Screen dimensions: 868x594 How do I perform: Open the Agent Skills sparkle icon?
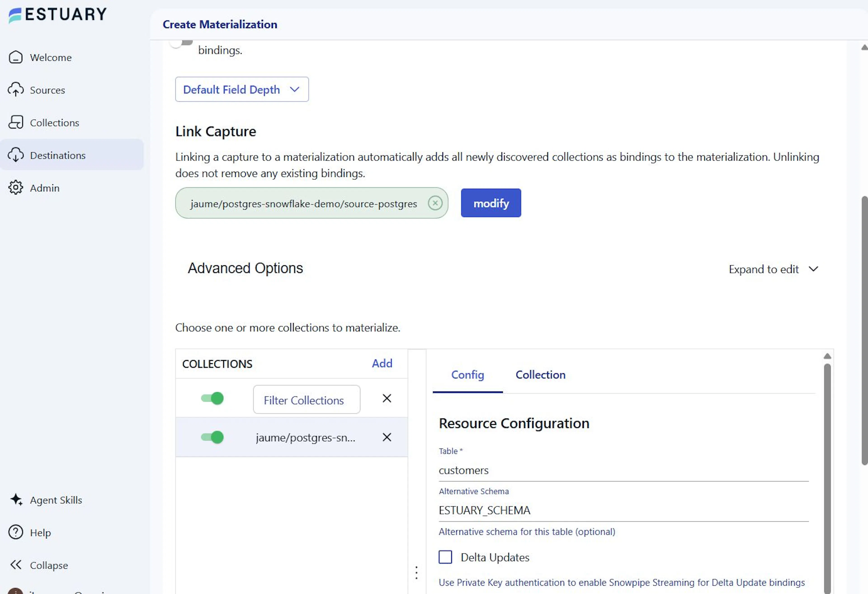pyautogui.click(x=16, y=500)
